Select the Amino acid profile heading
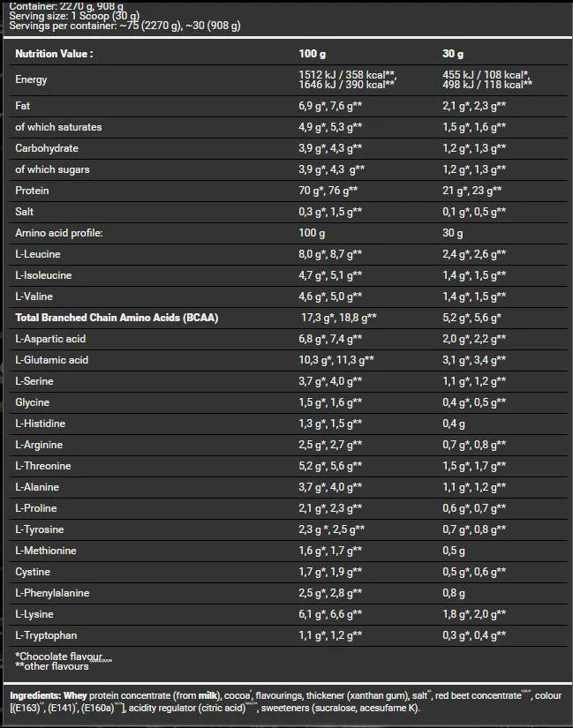The width and height of the screenshot is (573, 728). [x=59, y=233]
